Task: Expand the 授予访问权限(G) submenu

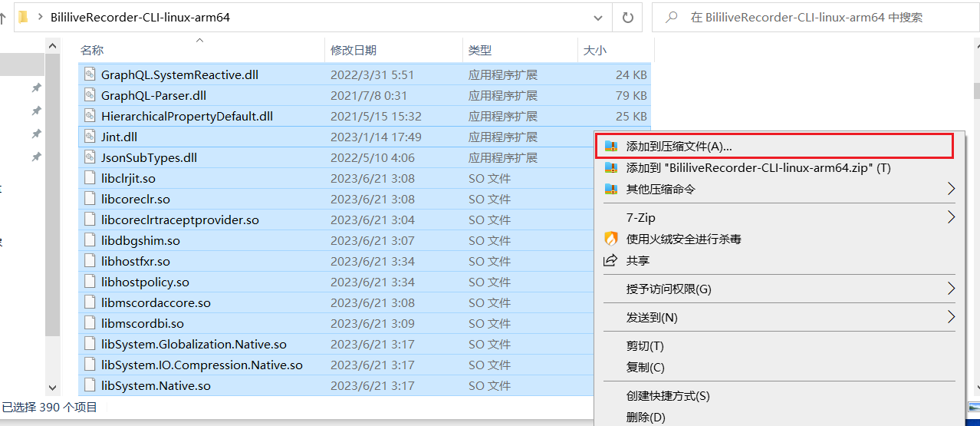Action: (951, 289)
